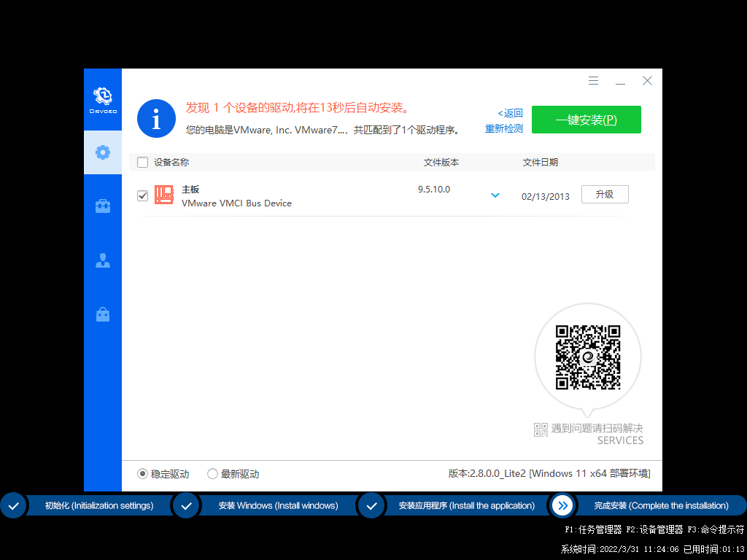The width and height of the screenshot is (747, 560).
Task: Click the SERVICES label under the QR code
Action: (620, 440)
